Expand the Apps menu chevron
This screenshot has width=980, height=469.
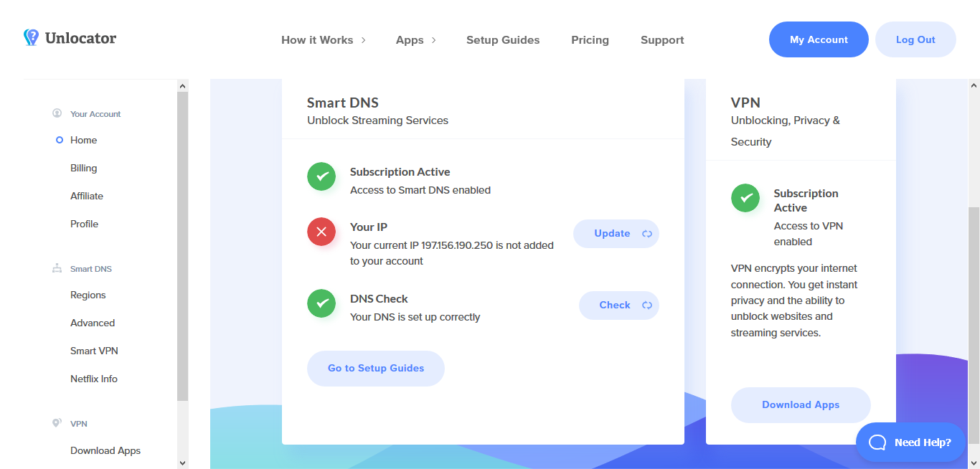pos(433,40)
